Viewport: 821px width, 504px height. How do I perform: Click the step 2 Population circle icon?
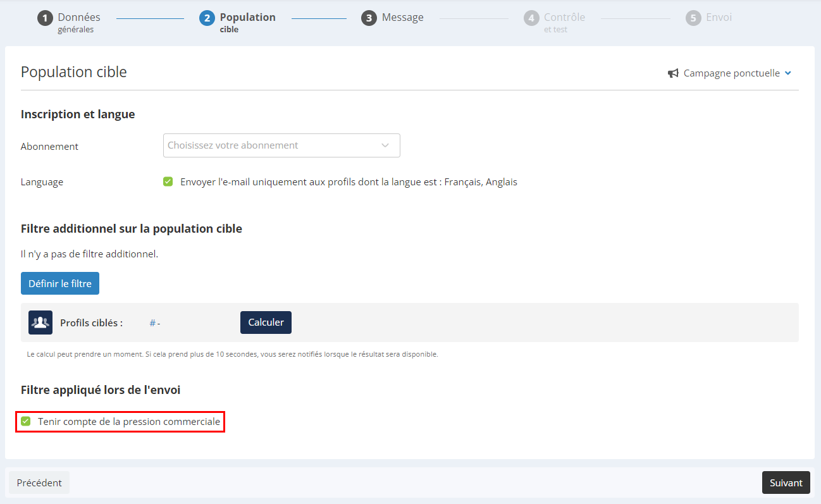(207, 18)
